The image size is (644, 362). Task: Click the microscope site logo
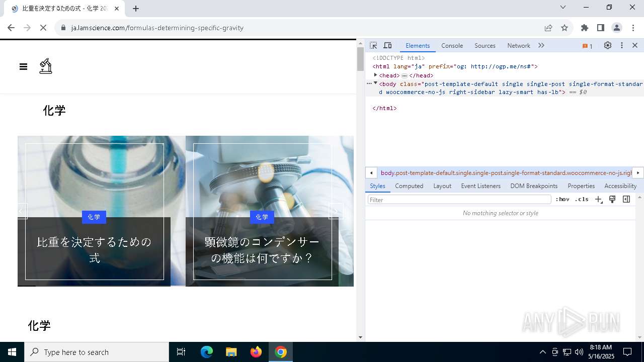[46, 66]
